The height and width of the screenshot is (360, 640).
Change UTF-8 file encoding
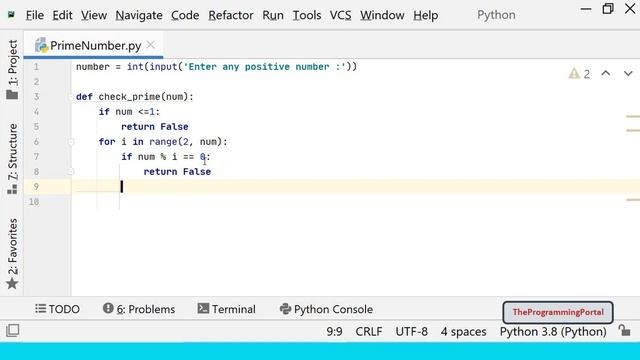click(x=411, y=331)
